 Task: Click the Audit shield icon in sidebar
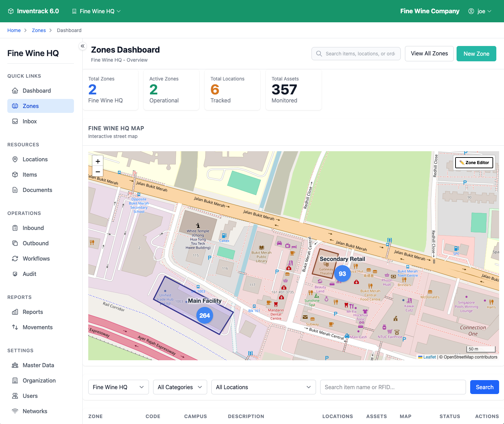click(x=15, y=274)
